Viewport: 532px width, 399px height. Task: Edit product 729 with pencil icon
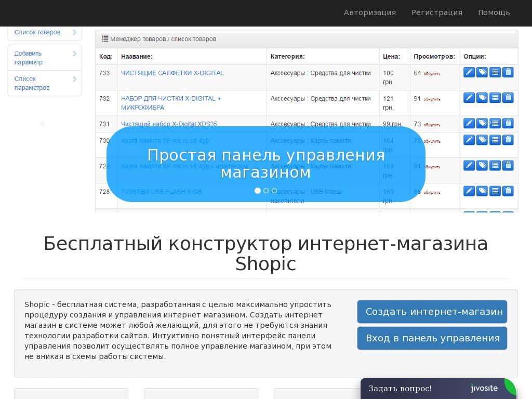(x=469, y=165)
